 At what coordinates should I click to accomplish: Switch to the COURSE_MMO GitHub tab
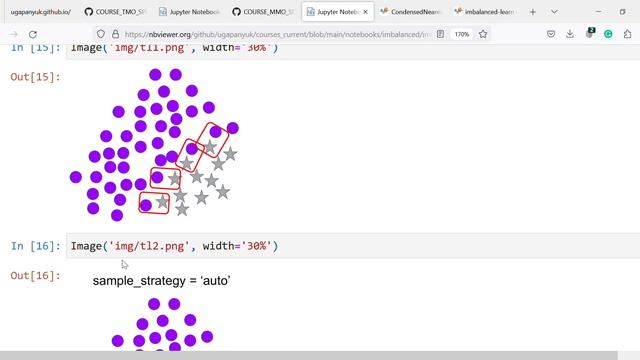pyautogui.click(x=263, y=12)
